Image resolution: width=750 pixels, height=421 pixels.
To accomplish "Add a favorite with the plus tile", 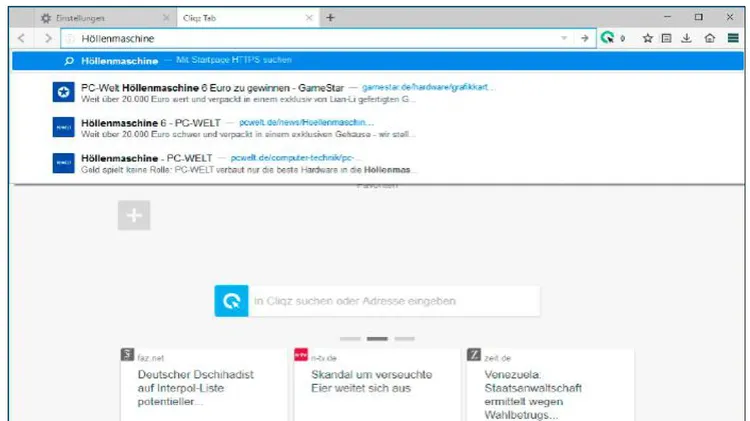I will point(134,215).
